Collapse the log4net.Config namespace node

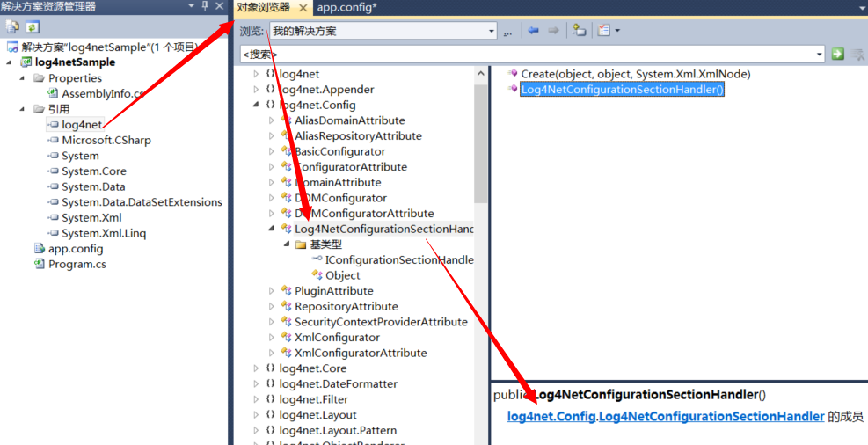pyautogui.click(x=256, y=105)
